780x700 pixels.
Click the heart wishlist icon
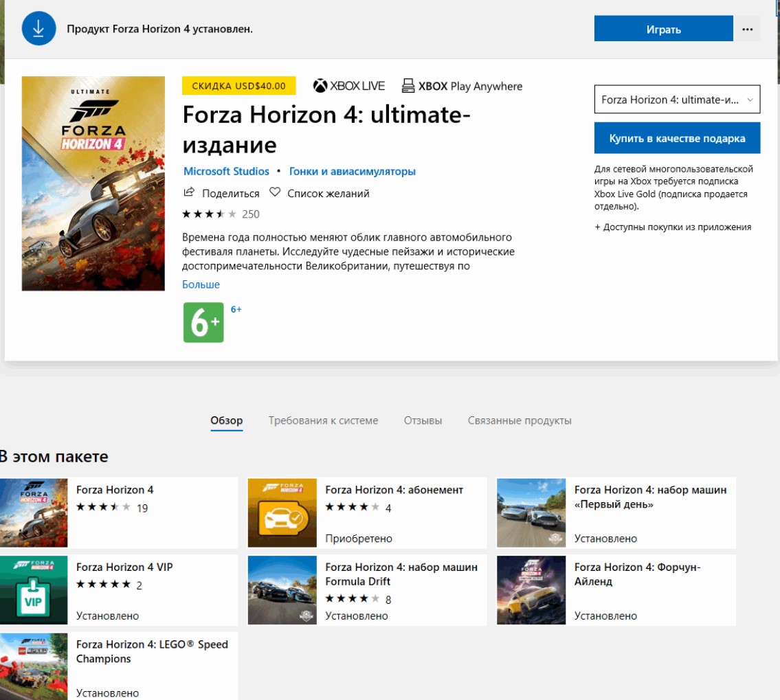(x=275, y=193)
